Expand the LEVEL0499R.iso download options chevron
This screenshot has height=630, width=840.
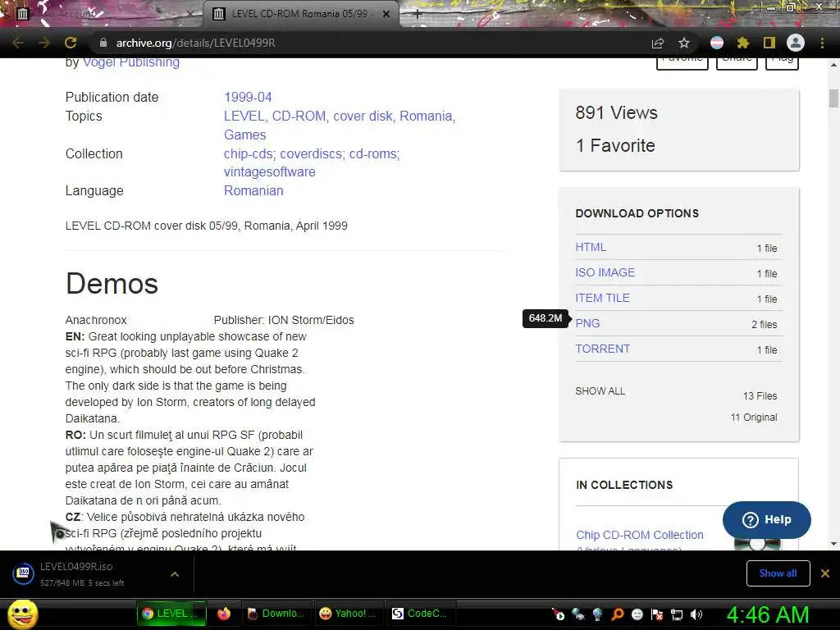coord(175,573)
